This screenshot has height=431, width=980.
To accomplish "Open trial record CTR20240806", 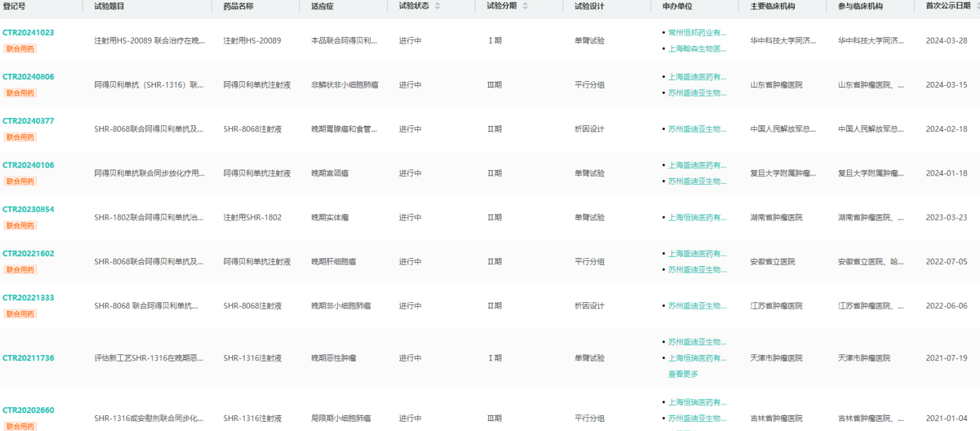I will coord(28,77).
